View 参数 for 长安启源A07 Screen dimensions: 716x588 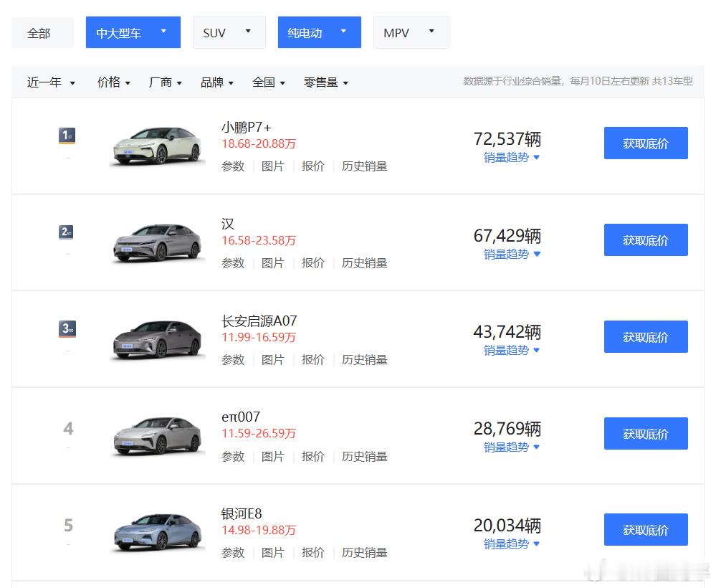point(233,360)
